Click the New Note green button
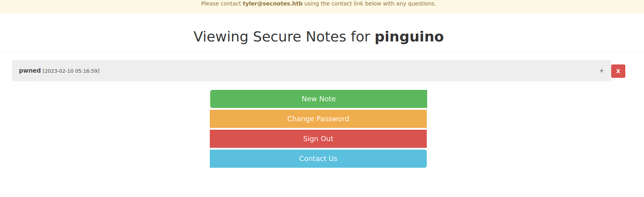Screen dimensions: 644x197 coord(319,99)
